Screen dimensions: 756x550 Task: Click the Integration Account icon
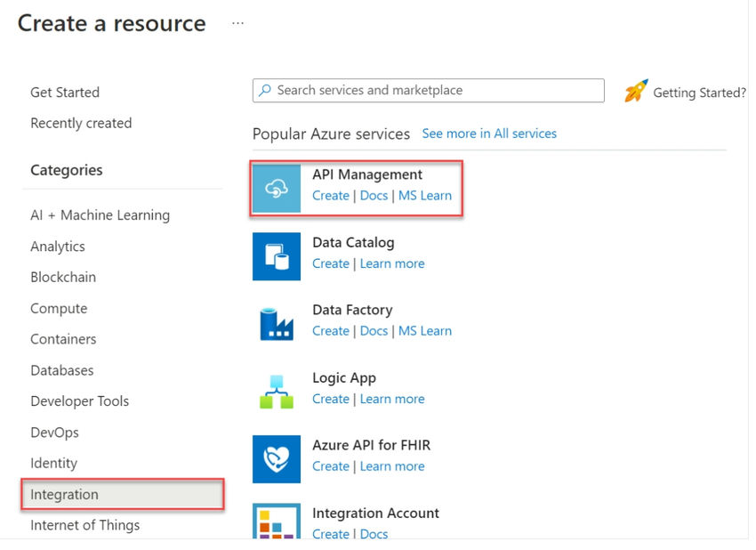click(x=277, y=522)
